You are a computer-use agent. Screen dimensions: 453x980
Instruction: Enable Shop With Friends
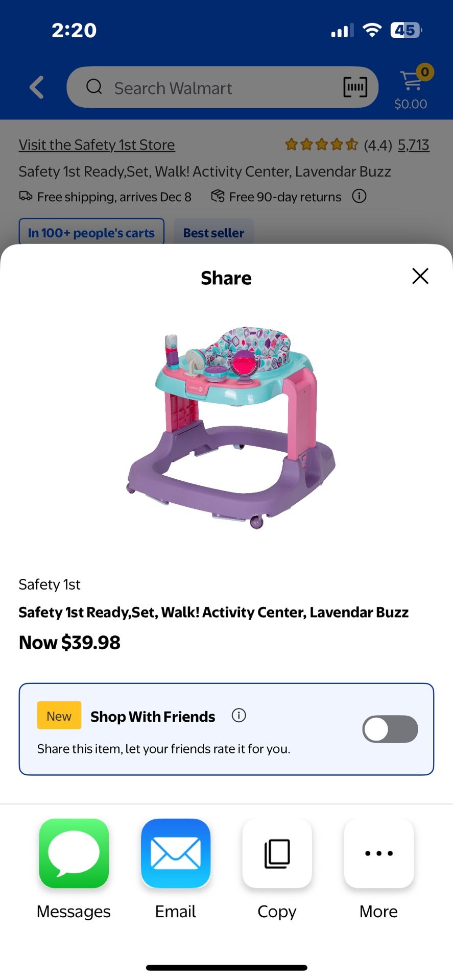click(x=390, y=729)
